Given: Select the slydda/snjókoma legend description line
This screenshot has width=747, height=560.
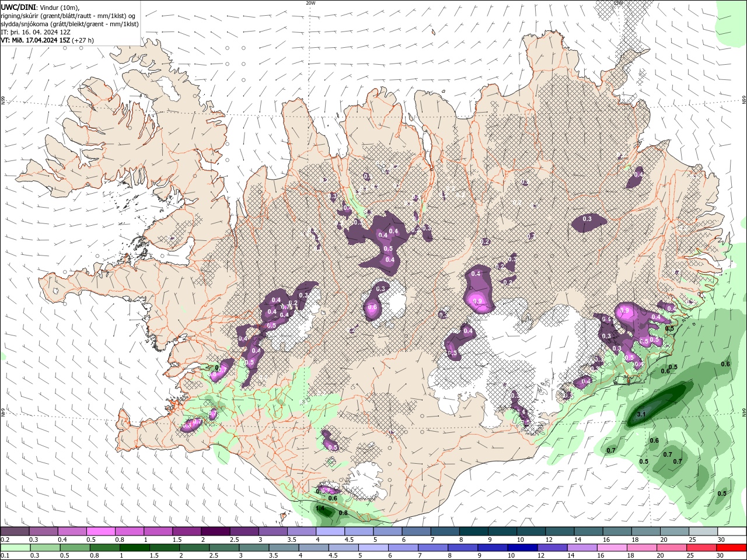Looking at the screenshot, I should pos(69,24).
